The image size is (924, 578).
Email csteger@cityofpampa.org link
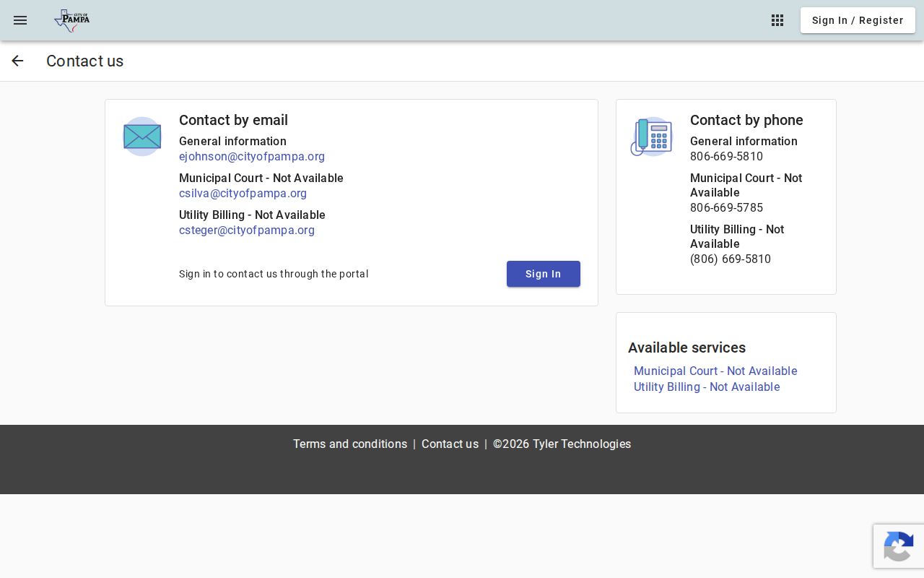click(247, 230)
